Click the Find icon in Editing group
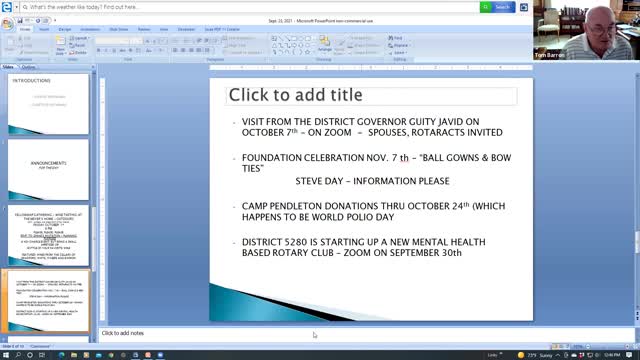Image resolution: width=640 pixels, height=360 pixels. point(396,38)
